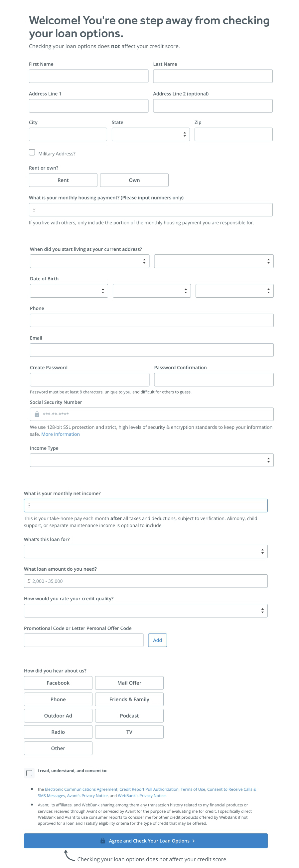Viewport: 299px width, 868px height.
Task: Open the Income Type dropdown
Action: pos(152,459)
